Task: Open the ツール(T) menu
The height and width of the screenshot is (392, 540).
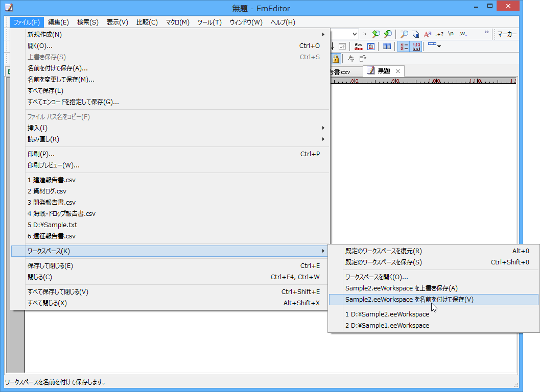Action: point(209,22)
